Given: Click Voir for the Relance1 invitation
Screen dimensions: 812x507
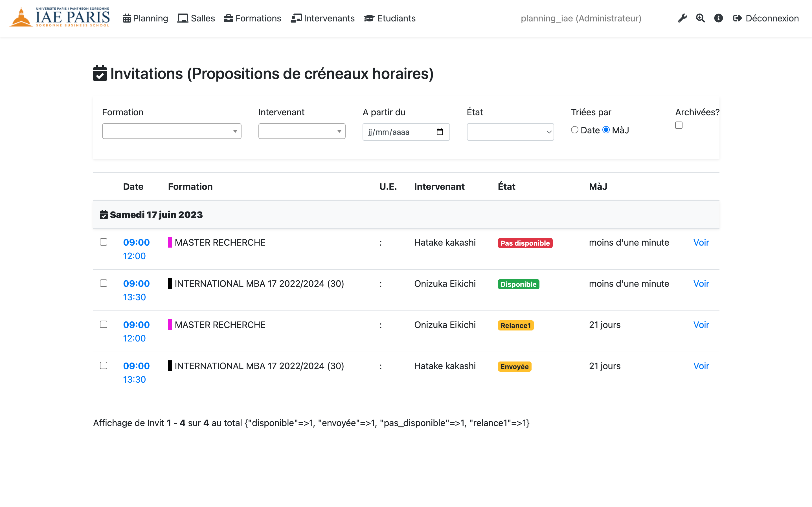Looking at the screenshot, I should [x=701, y=325].
